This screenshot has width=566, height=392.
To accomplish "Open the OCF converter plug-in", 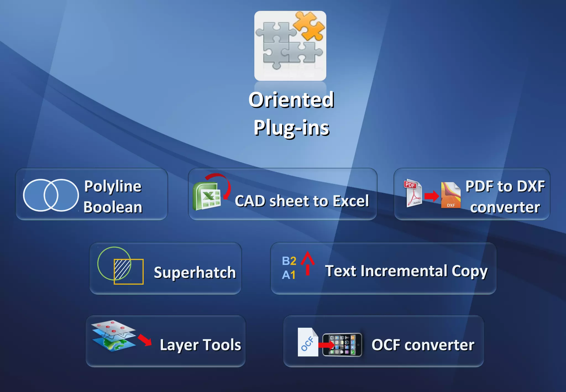I will tap(384, 341).
